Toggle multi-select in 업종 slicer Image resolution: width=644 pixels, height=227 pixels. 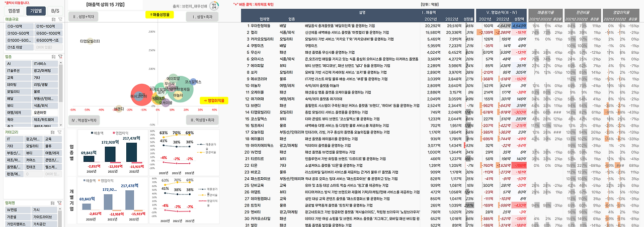tap(53, 57)
